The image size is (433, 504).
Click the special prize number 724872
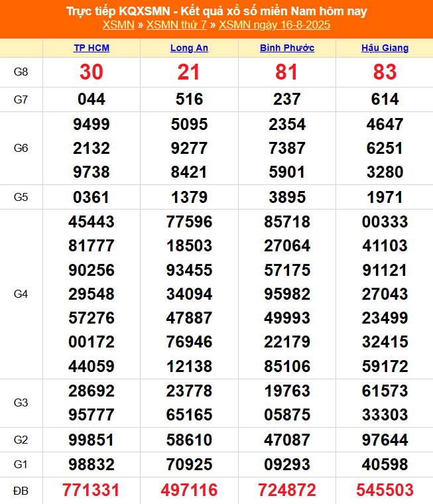click(287, 490)
